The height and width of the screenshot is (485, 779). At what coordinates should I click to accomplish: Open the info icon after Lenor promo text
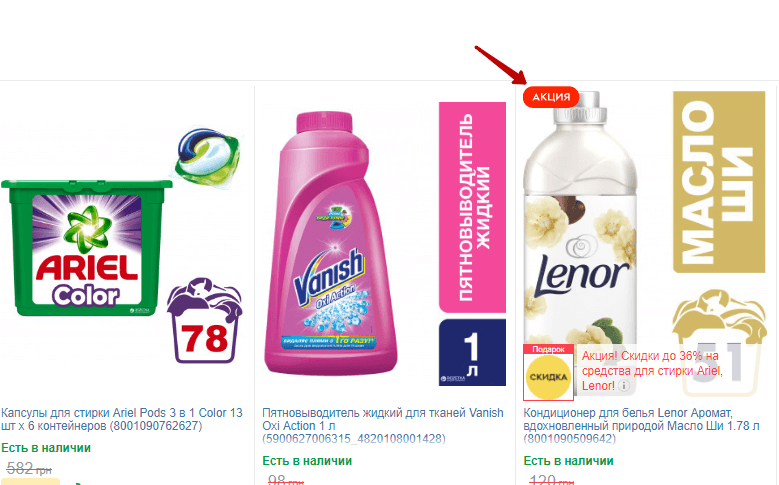[624, 386]
